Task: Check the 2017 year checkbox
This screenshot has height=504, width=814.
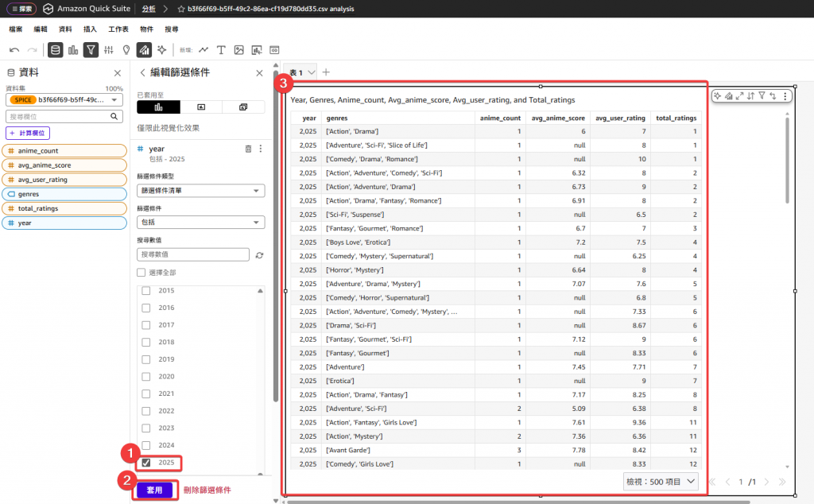Action: (146, 325)
